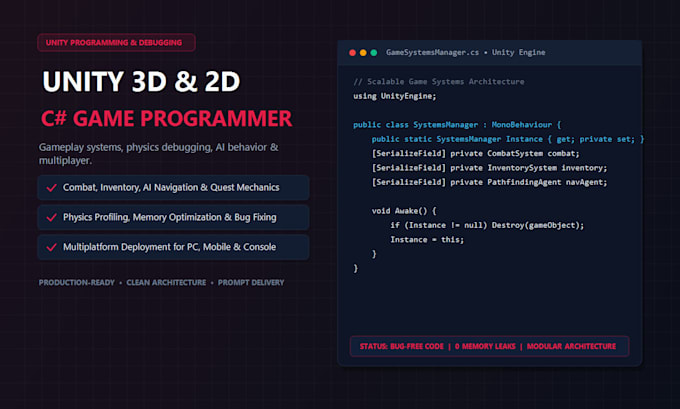
Task: Click the UNITY 3D & 2D heading
Action: (x=141, y=81)
